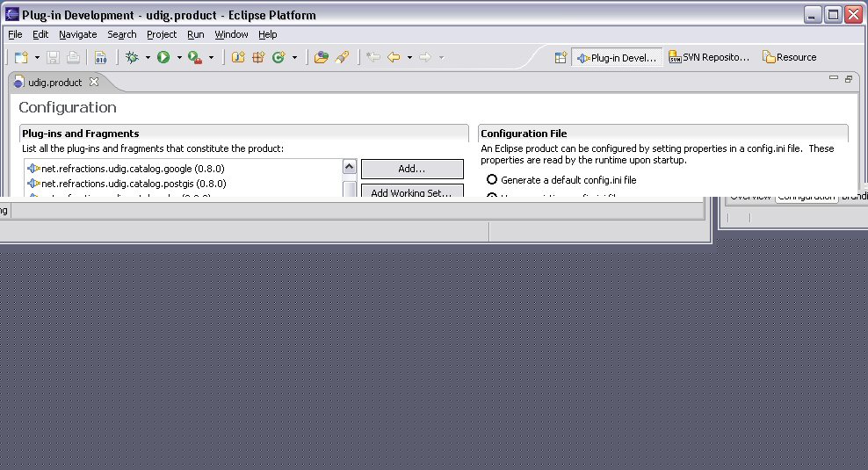
Task: Switch to the Resource perspective
Action: 789,57
